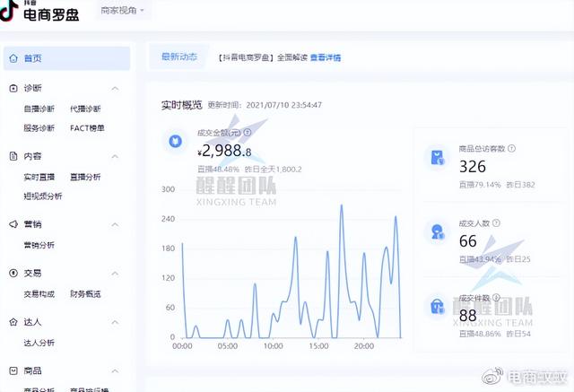
Task: Click the 成交金额 yuan badge icon
Action: pos(175,141)
